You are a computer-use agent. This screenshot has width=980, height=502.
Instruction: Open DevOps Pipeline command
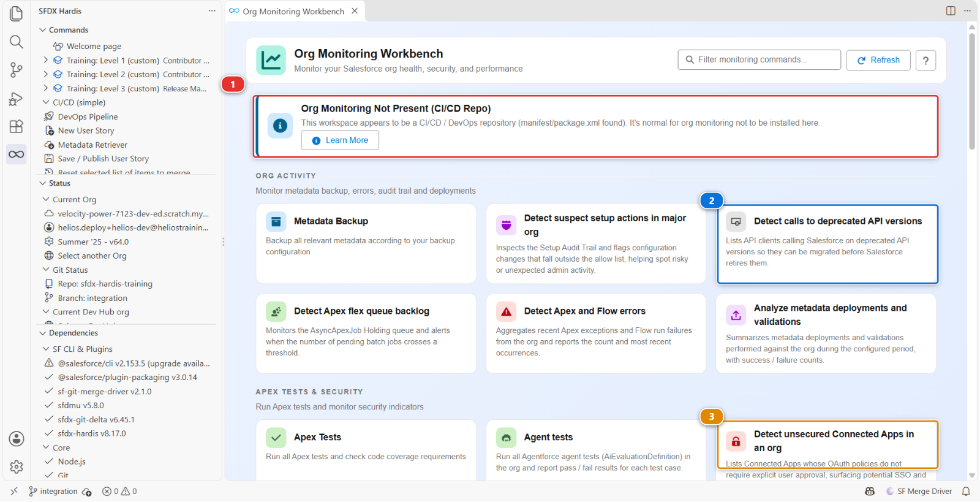[x=88, y=116]
